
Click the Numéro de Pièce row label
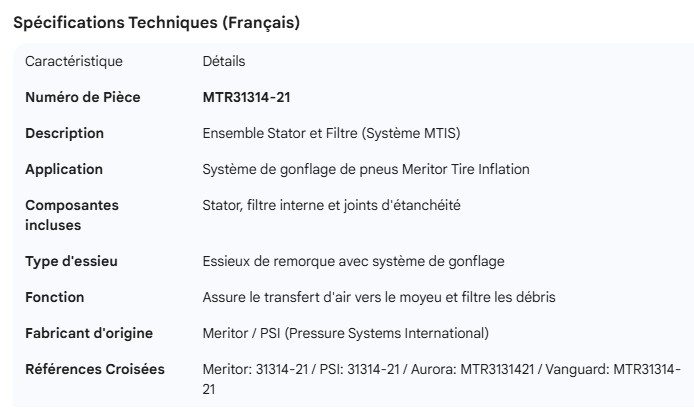tap(82, 97)
